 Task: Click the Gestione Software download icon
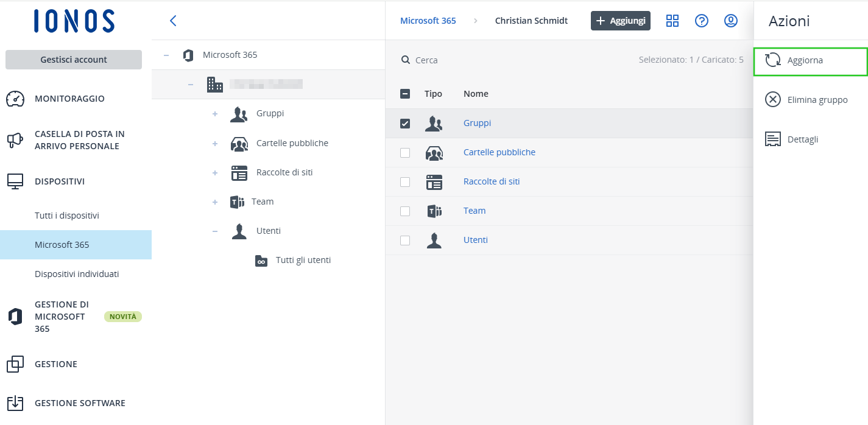[15, 403]
